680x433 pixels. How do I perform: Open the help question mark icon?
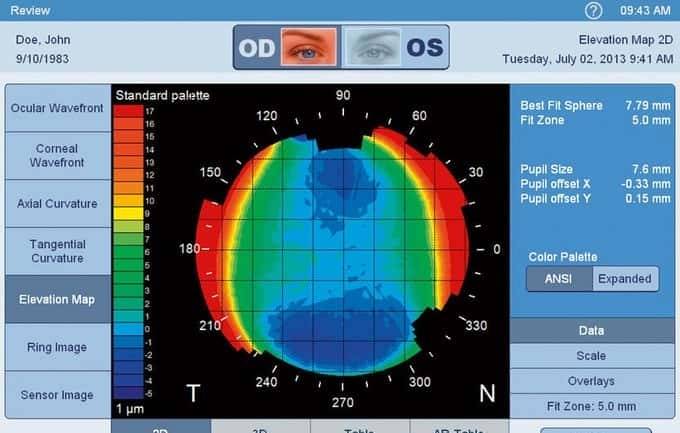point(593,10)
